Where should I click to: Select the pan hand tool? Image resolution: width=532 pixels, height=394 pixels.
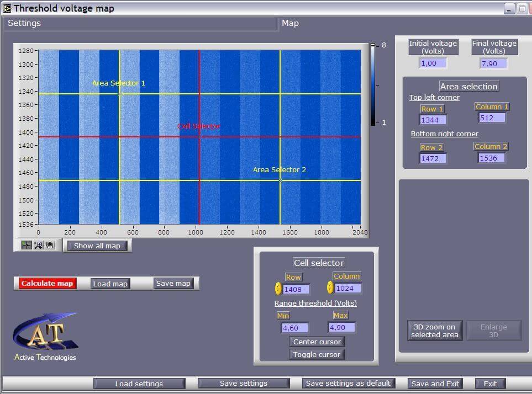[50, 246]
